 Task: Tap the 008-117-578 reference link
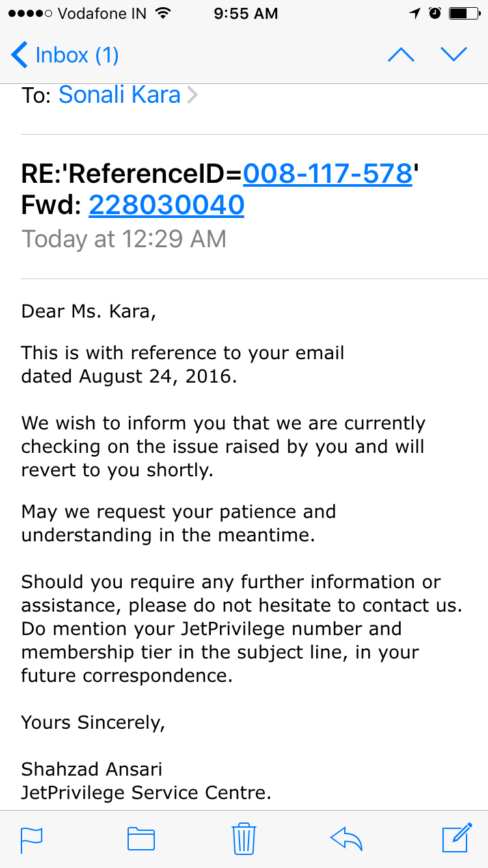[x=327, y=174]
